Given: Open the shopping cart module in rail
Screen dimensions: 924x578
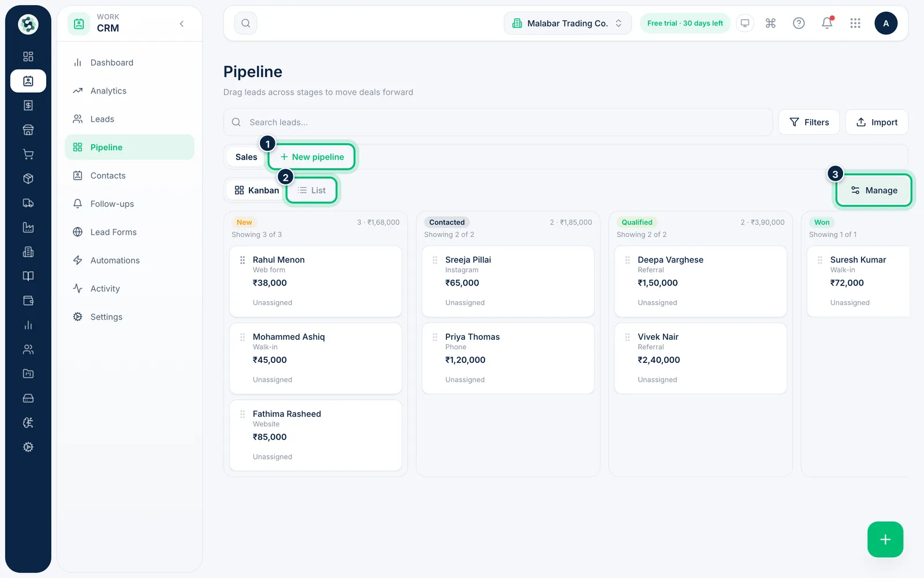Looking at the screenshot, I should (28, 154).
